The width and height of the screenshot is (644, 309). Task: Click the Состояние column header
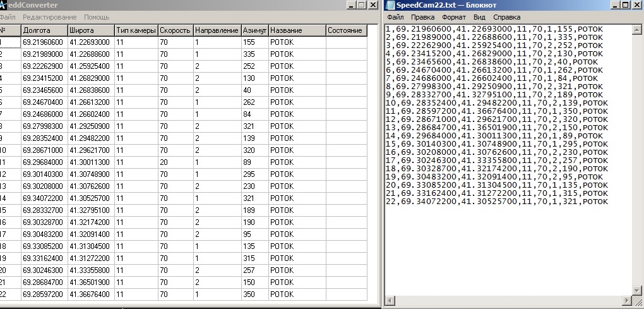tap(345, 30)
